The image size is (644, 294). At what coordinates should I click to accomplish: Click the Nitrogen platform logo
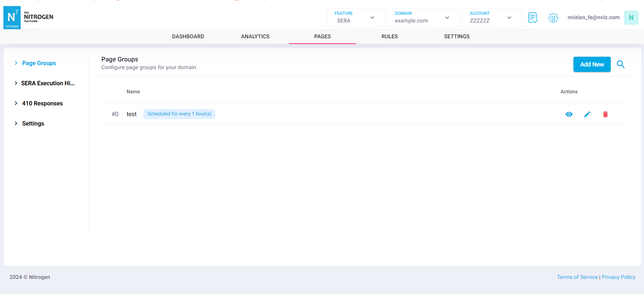(x=29, y=17)
